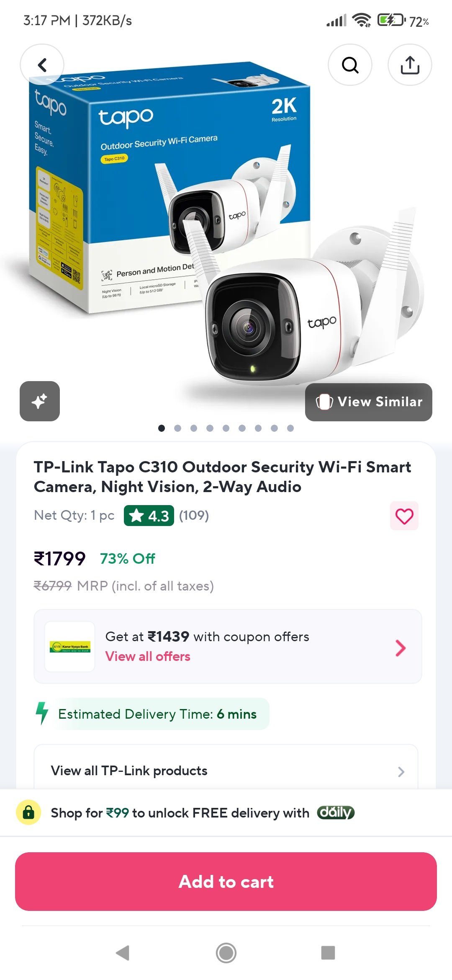Tap the share product icon

click(410, 65)
